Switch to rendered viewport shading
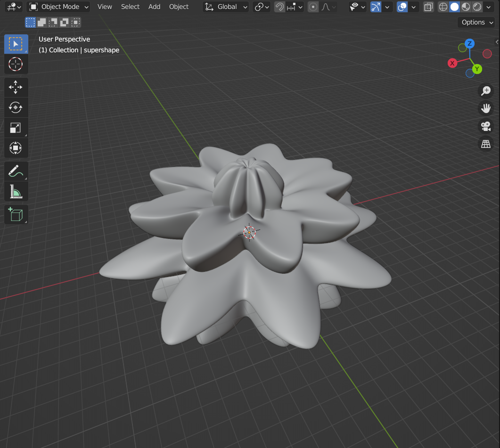 [x=477, y=7]
